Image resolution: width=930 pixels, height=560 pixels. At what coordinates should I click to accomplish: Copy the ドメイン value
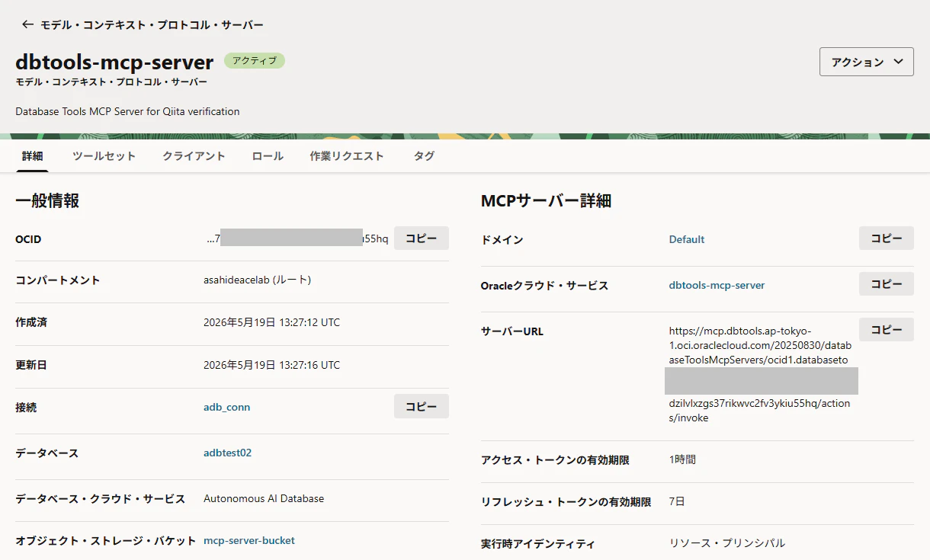click(887, 238)
